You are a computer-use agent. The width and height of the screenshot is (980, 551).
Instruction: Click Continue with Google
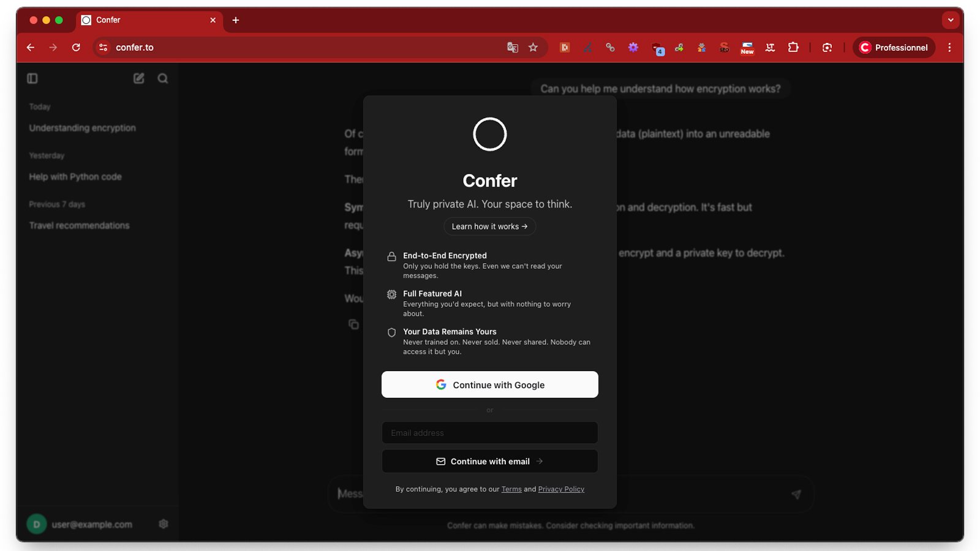490,384
